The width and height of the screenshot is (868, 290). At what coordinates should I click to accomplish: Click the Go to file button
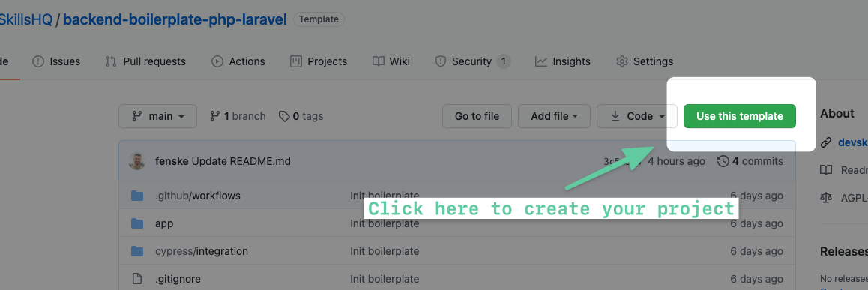point(477,116)
